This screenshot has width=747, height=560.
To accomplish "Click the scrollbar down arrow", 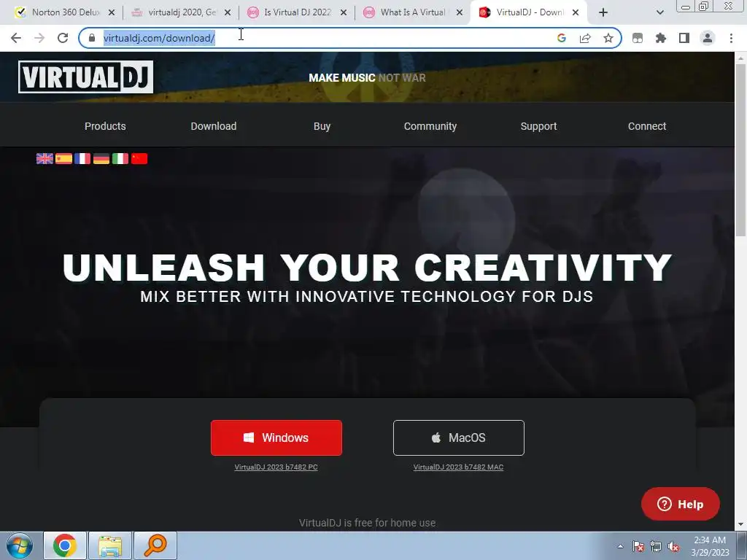I will 741,525.
